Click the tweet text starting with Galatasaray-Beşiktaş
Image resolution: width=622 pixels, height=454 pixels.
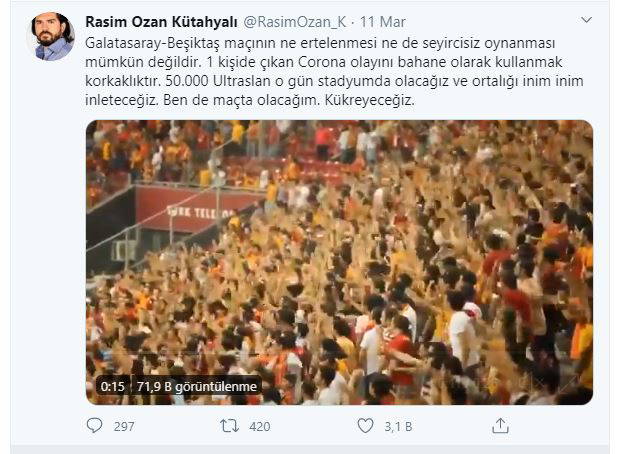point(334,71)
